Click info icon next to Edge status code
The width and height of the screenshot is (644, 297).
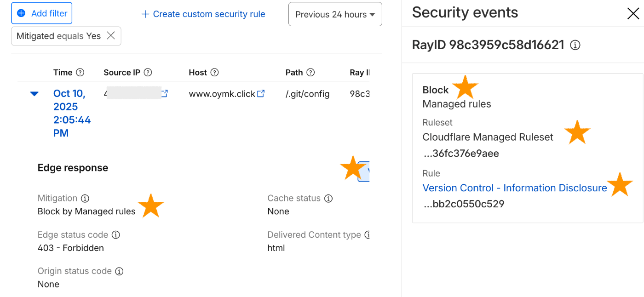(116, 235)
